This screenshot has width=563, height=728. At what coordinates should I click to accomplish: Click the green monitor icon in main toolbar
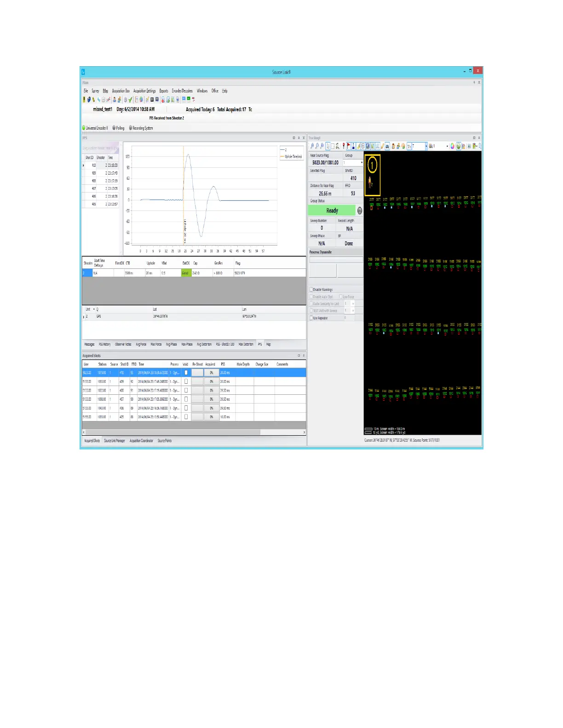tap(189, 99)
